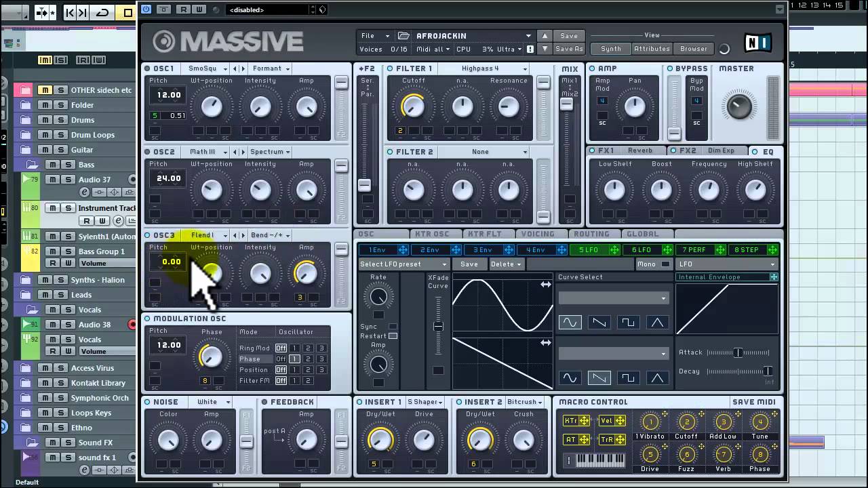Viewport: 868px width, 488px height.
Task: Select sine curve in upper Curve Select row
Action: pos(570,323)
